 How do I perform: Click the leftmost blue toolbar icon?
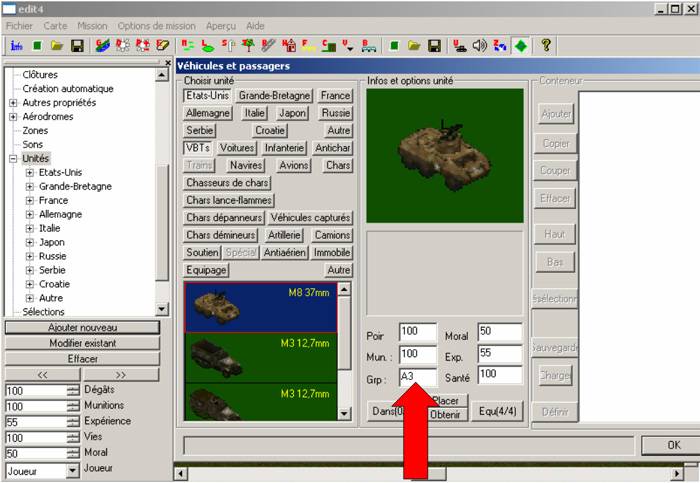click(16, 45)
